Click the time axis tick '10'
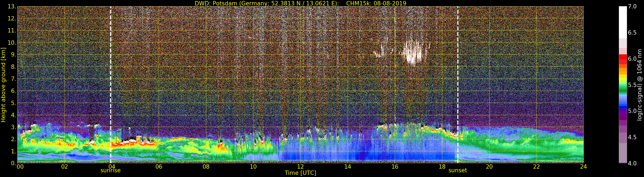 click(x=253, y=167)
